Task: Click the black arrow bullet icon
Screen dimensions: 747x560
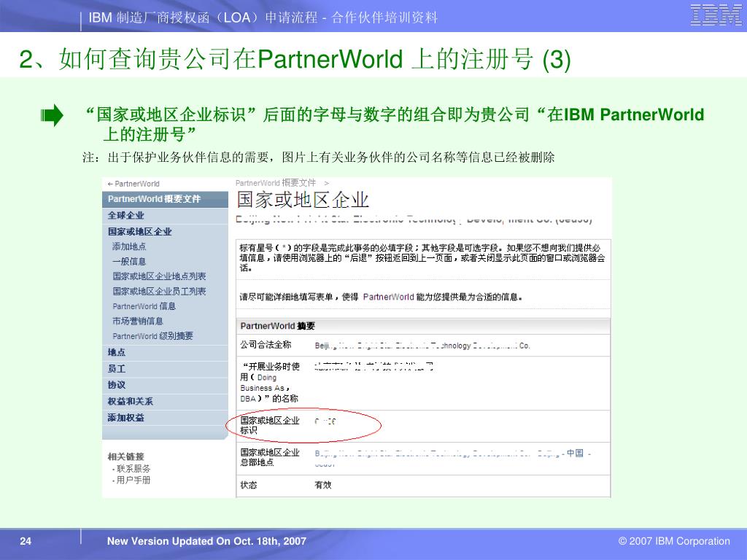Action: point(53,116)
